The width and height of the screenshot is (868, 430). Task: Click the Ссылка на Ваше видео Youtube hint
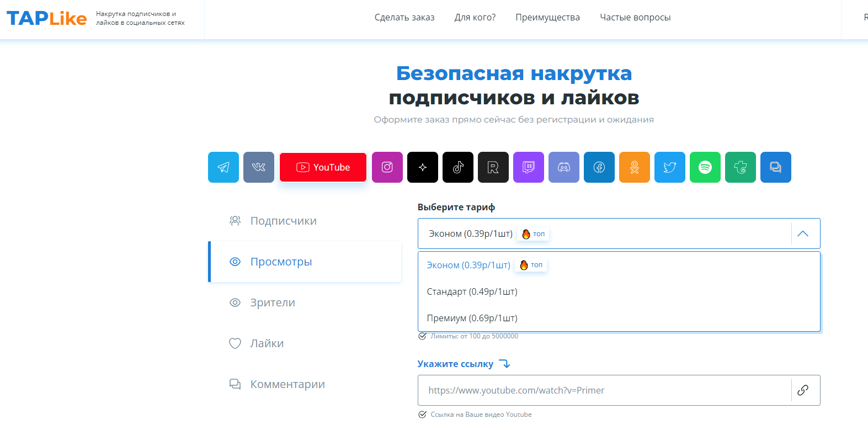tap(481, 415)
